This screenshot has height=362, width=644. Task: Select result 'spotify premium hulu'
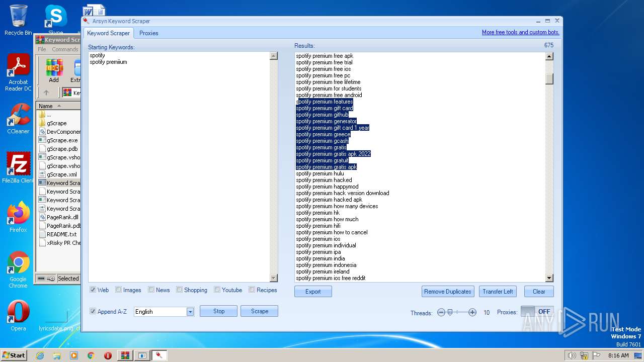tap(320, 173)
